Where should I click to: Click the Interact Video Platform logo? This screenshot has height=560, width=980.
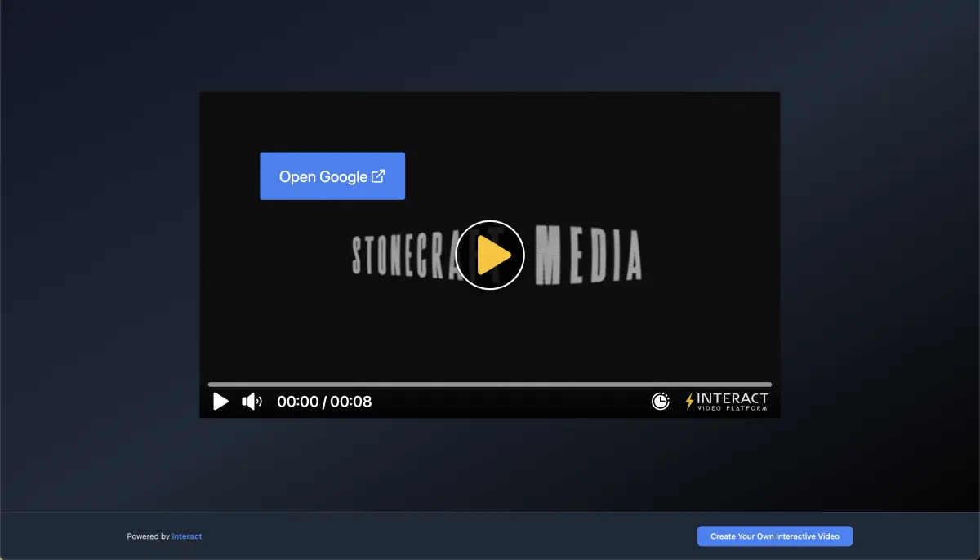(727, 401)
